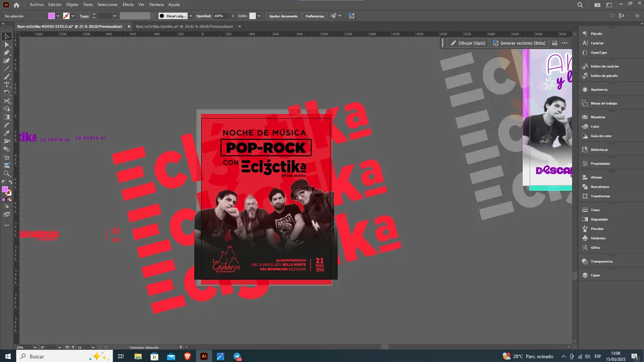644x362 pixels.
Task: Select the Scissors tool
Action: [x=7, y=101]
